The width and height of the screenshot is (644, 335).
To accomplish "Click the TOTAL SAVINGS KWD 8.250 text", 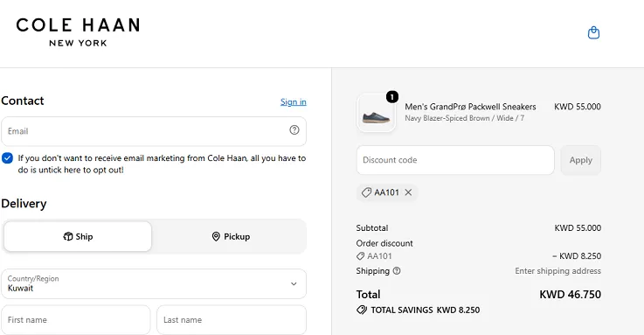I will 425,310.
